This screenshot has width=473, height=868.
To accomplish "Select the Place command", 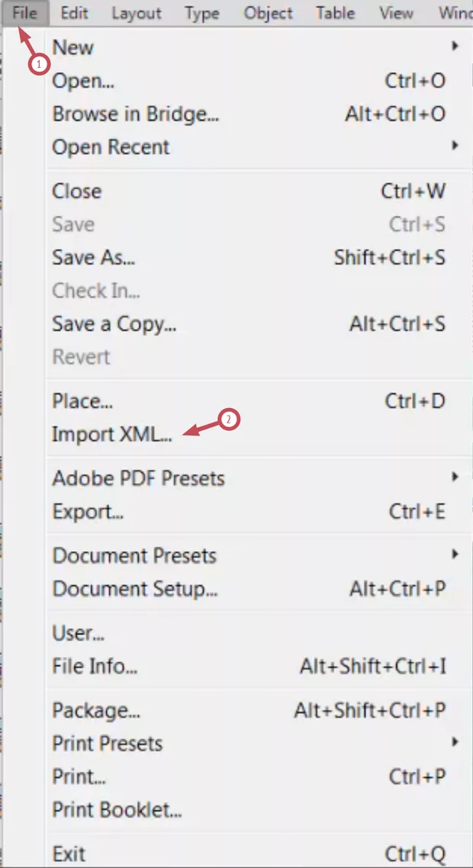I will (82, 401).
